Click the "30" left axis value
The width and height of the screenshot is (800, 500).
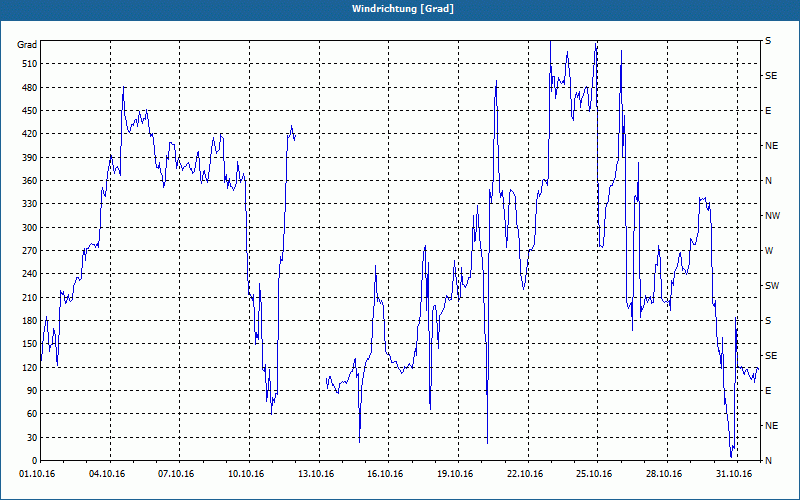click(32, 437)
